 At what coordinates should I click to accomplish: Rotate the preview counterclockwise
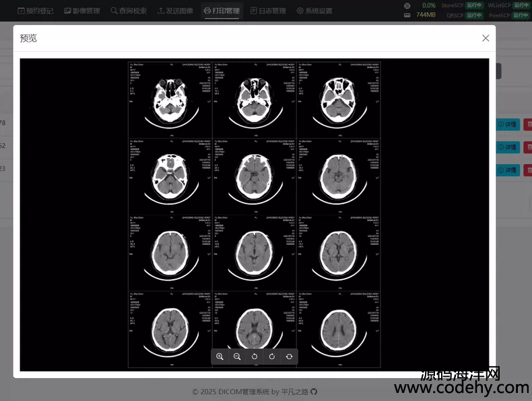[255, 357]
